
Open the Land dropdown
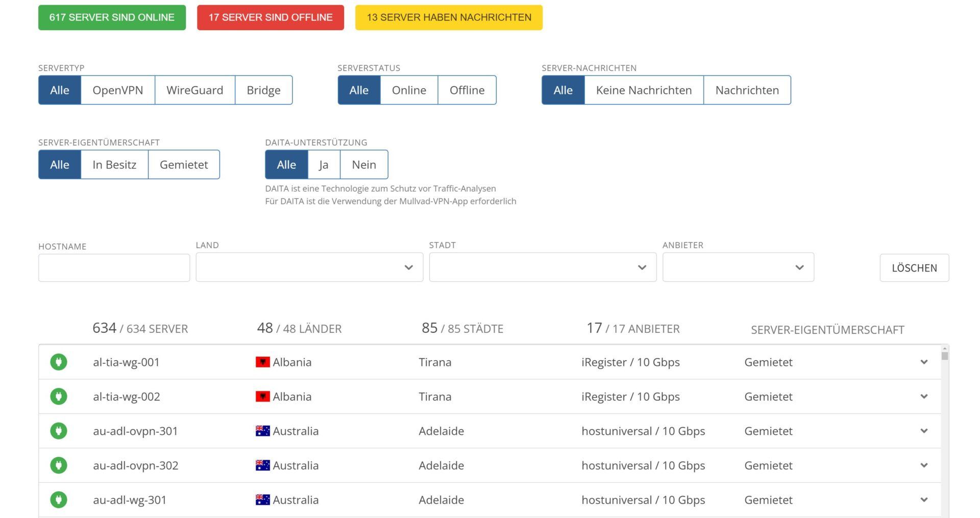point(309,267)
